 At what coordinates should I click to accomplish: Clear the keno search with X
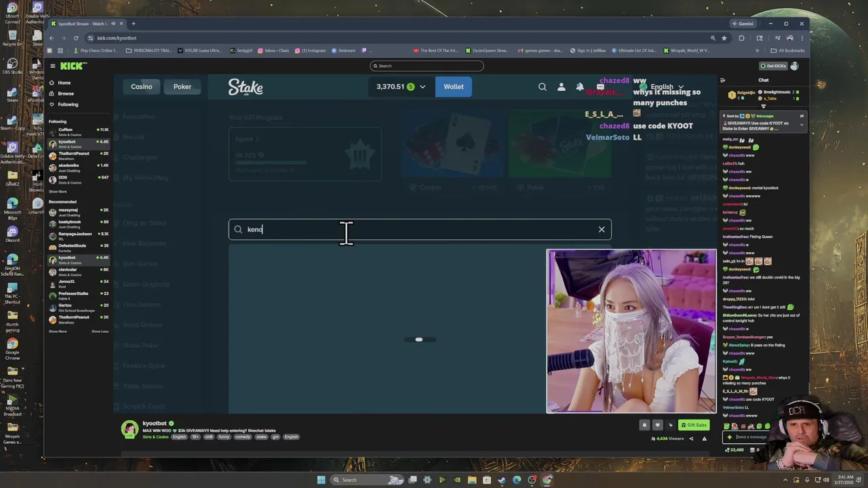(601, 229)
